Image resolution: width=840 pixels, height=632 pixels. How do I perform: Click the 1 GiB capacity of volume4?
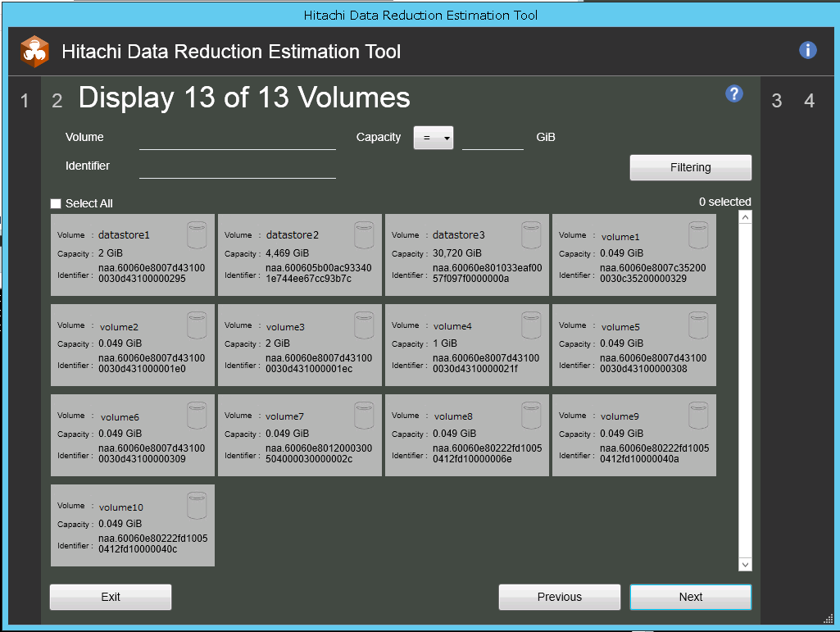[445, 343]
